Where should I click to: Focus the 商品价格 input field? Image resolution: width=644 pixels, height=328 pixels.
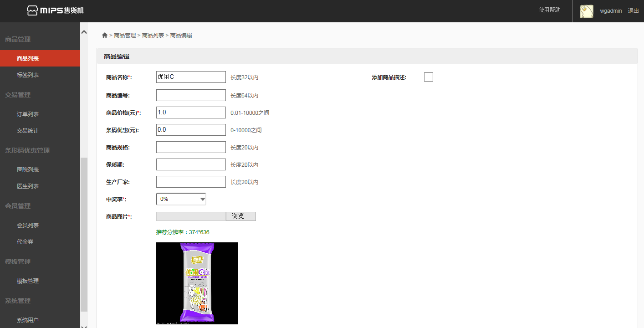191,113
